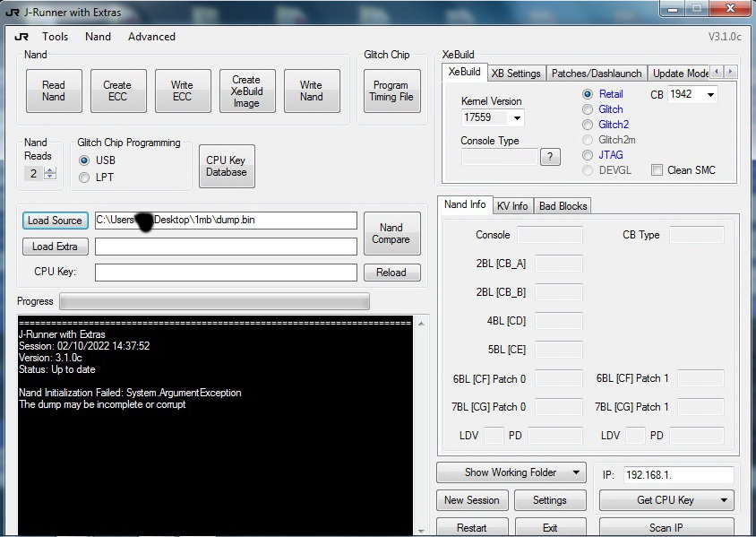
Task: Switch to the Nand Info tab
Action: point(465,204)
